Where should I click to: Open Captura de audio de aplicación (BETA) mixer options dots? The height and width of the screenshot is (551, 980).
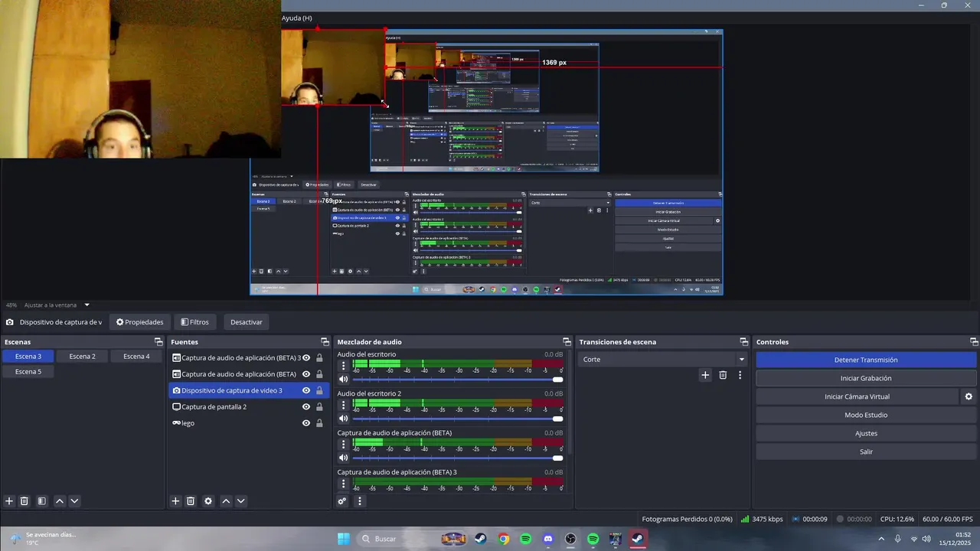(343, 444)
